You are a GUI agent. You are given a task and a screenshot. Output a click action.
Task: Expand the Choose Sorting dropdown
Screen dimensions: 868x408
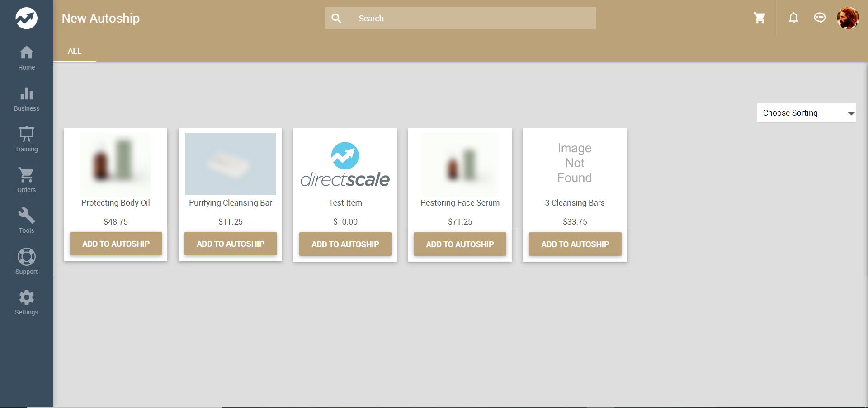[806, 113]
